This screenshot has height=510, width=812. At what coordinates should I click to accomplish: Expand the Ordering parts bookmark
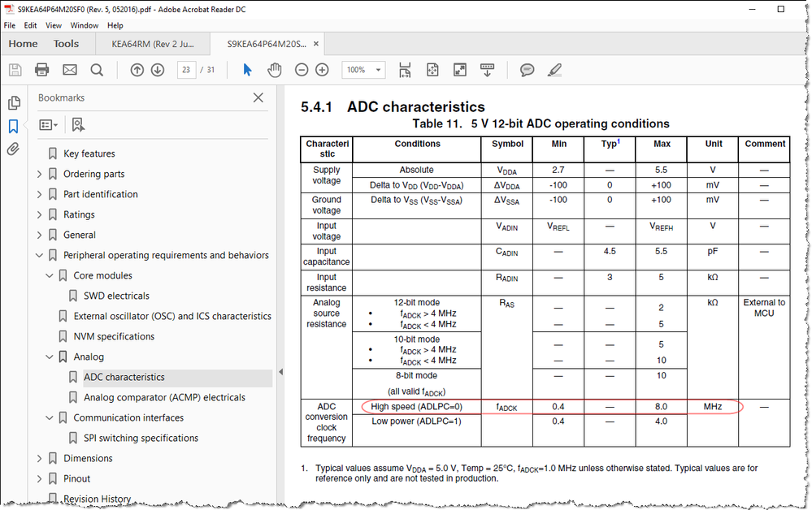[39, 175]
